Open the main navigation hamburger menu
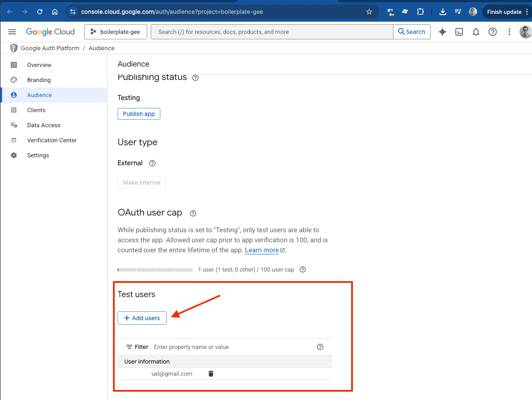532x400 pixels. pos(12,32)
